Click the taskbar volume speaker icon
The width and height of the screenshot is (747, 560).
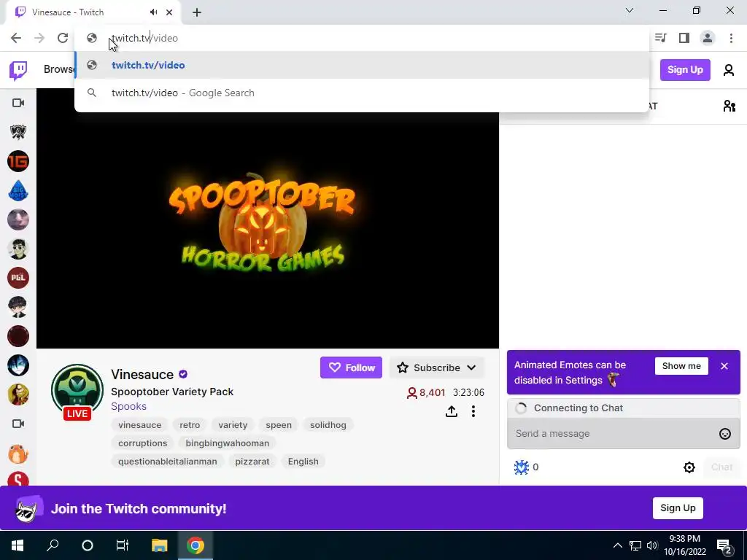[x=651, y=545]
